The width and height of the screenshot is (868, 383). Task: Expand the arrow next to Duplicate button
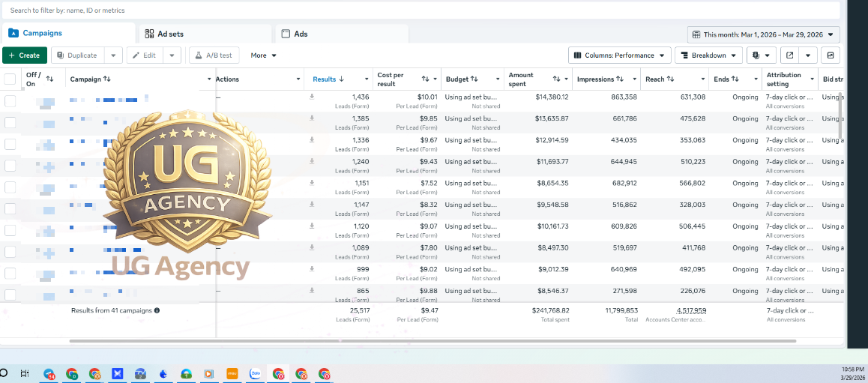pyautogui.click(x=113, y=55)
